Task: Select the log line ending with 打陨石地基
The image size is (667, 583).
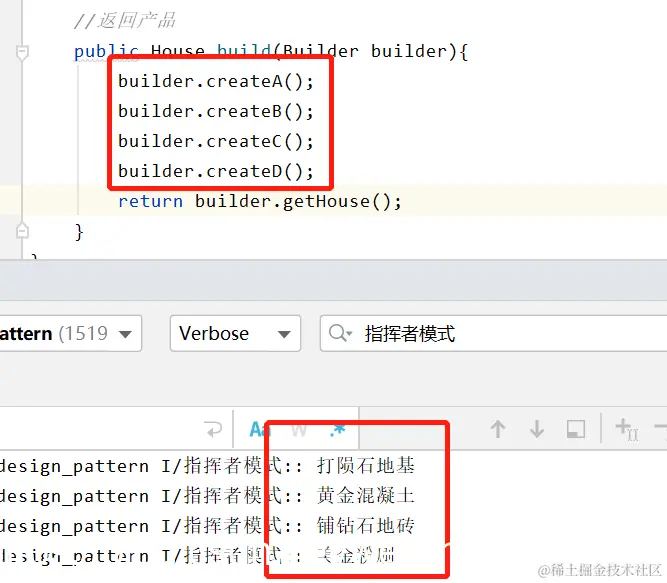Action: coord(207,466)
